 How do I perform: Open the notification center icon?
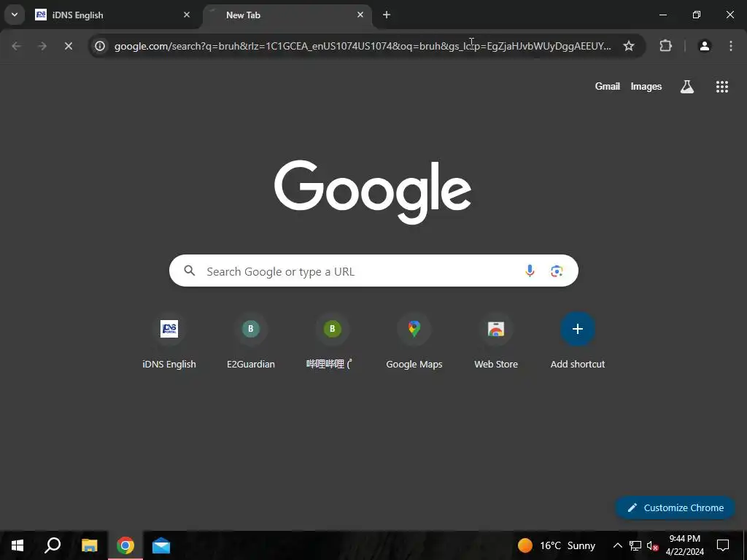pos(723,545)
